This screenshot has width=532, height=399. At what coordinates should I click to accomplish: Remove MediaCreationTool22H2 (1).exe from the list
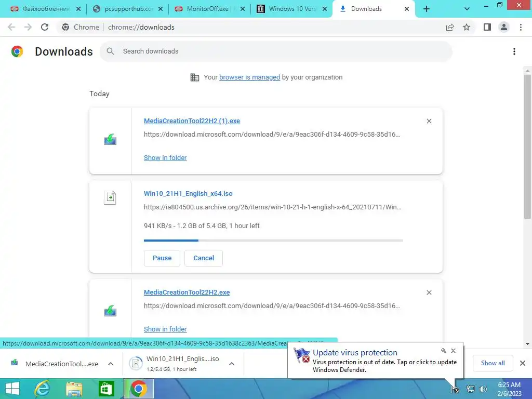point(429,121)
